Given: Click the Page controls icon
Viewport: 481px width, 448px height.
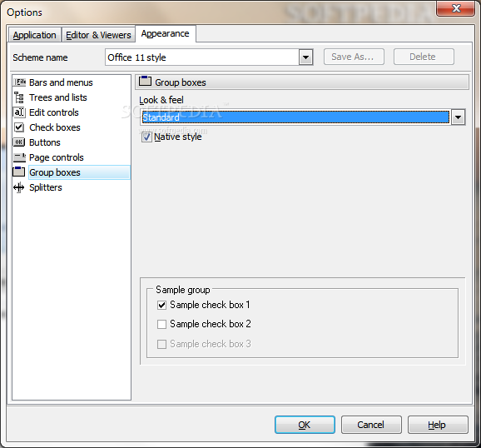Looking at the screenshot, I should (x=19, y=157).
